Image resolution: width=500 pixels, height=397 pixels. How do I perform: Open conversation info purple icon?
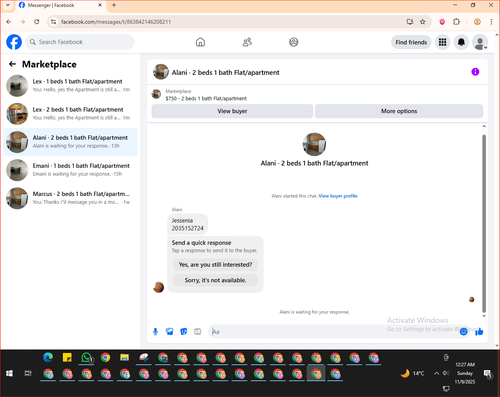click(475, 72)
